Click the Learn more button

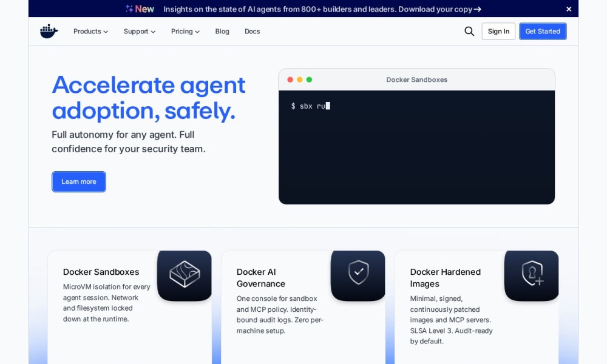79,181
